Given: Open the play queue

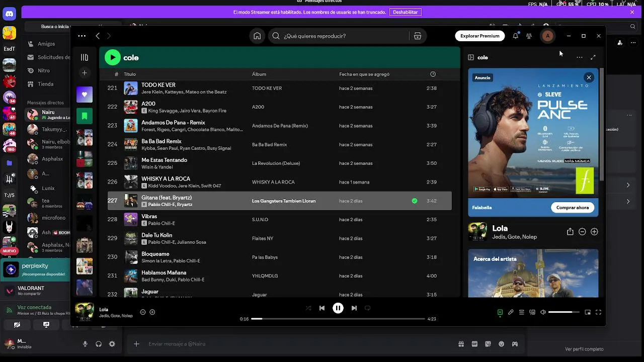Looking at the screenshot, I should click(522, 312).
